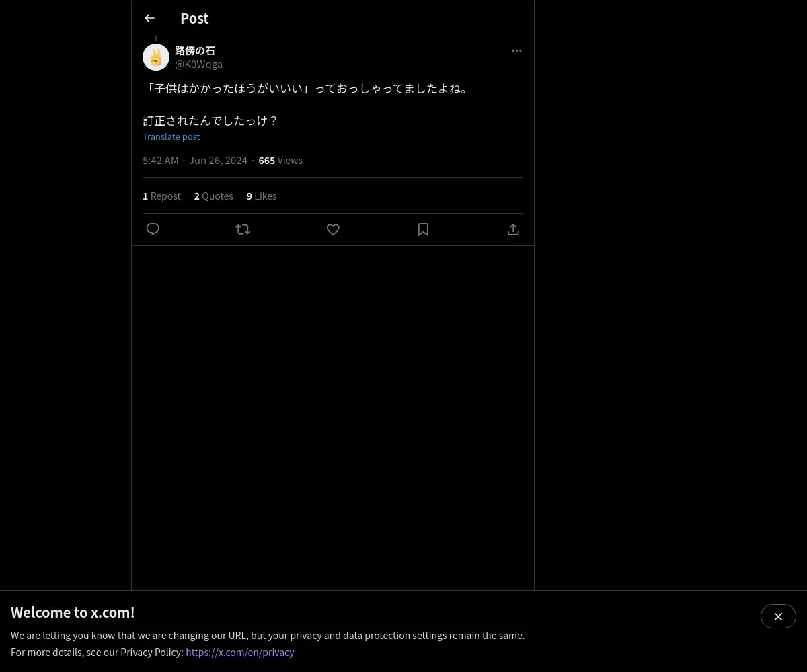Screen dimensions: 807x672
Task: Open the 665 Views analytics
Action: pyautogui.click(x=280, y=160)
